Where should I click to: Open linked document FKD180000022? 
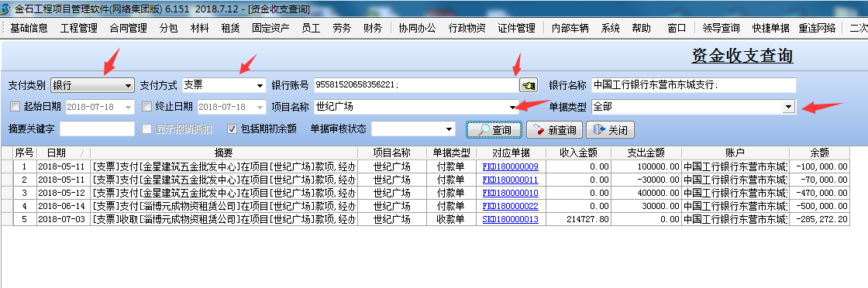coord(510,206)
